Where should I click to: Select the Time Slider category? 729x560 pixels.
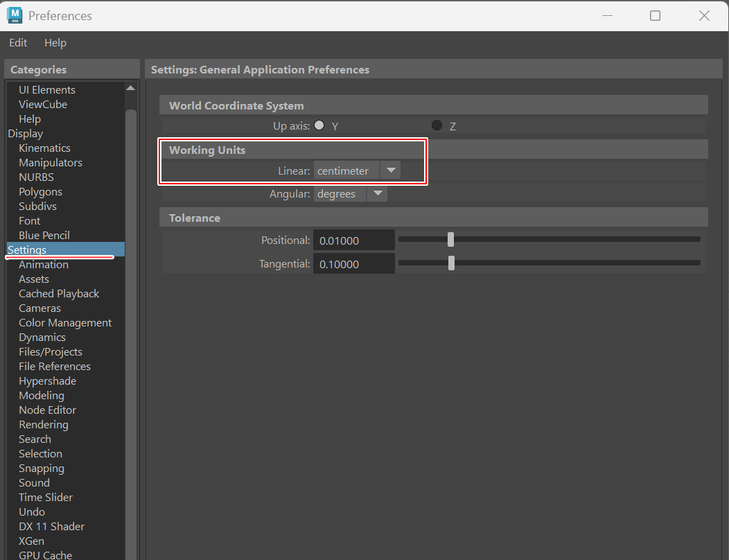(x=46, y=497)
